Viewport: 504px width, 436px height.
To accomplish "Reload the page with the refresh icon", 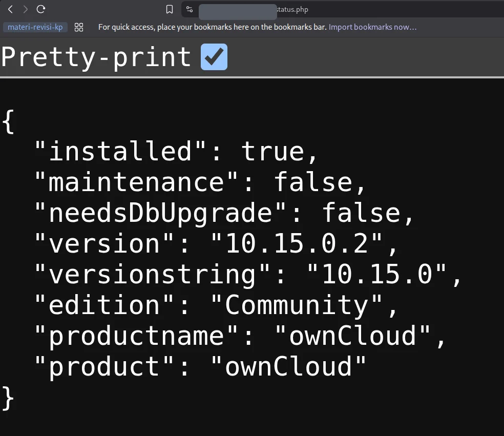I will coord(41,9).
